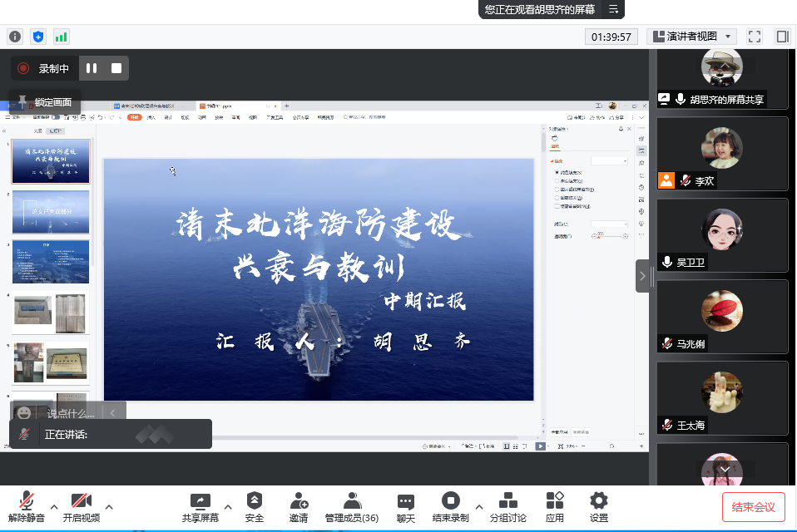This screenshot has height=532, width=797.
Task: Expand video options arrow beside camera
Action: coord(108,506)
